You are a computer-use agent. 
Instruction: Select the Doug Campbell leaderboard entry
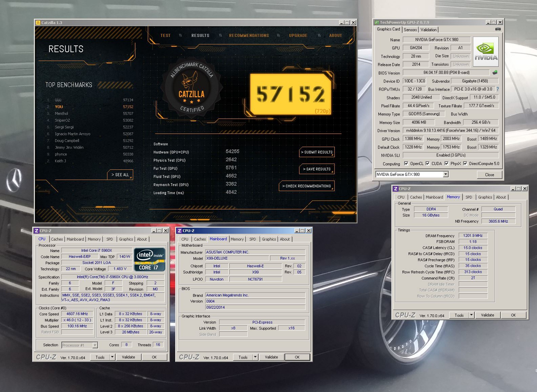pyautogui.click(x=90, y=141)
